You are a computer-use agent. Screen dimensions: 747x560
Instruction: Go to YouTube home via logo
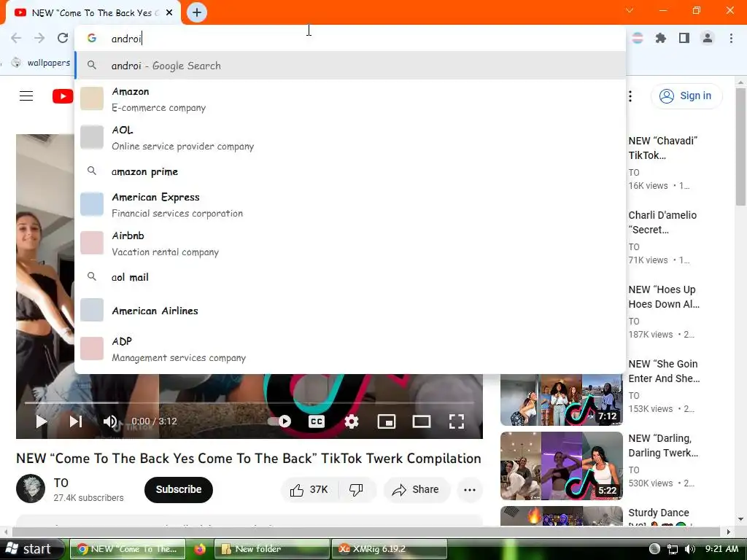63,96
